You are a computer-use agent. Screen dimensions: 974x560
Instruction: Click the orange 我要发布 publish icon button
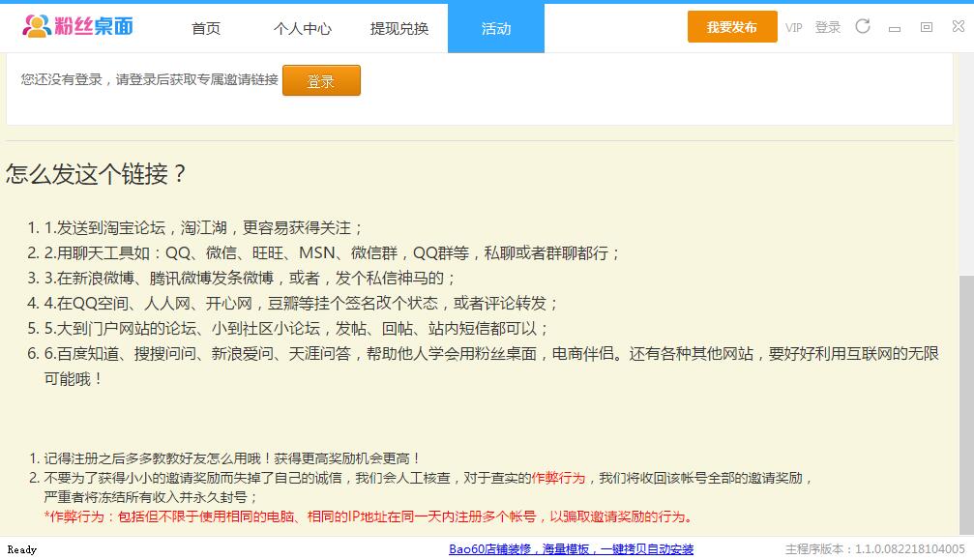[x=732, y=28]
